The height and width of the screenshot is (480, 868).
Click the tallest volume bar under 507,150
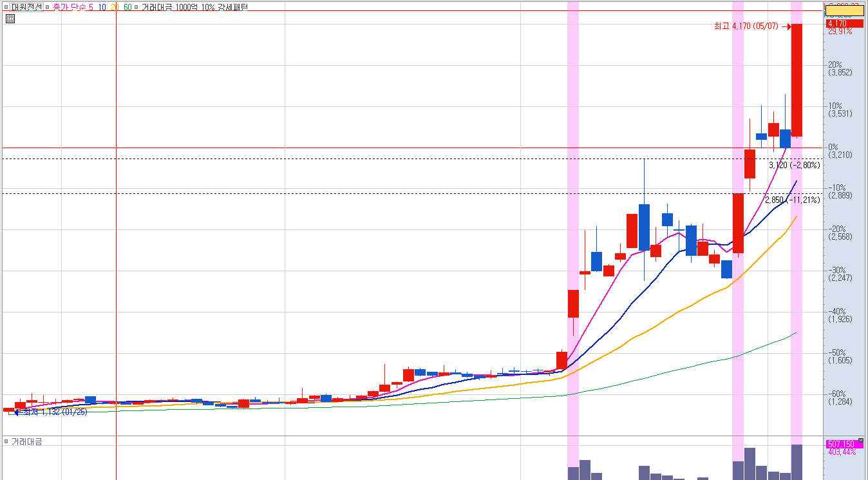[797, 462]
